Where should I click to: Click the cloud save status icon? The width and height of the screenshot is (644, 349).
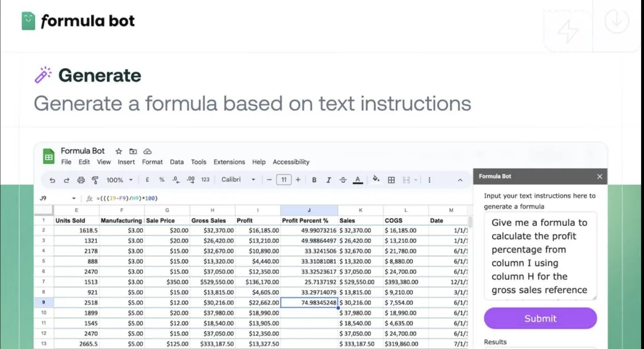point(147,151)
